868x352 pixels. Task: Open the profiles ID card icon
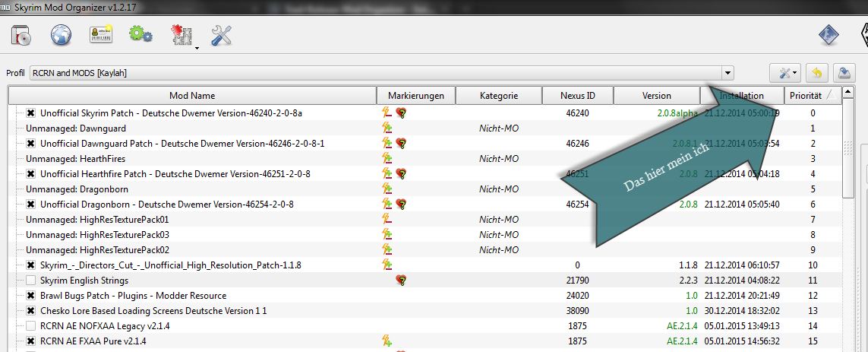pos(101,35)
